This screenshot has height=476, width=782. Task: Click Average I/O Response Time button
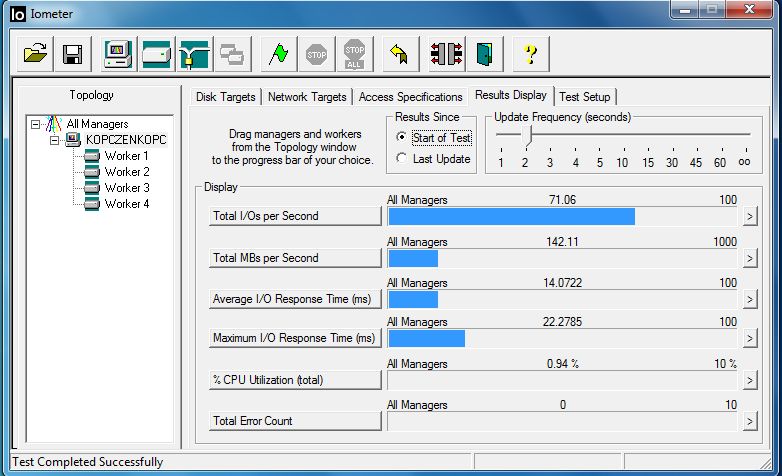[295, 299]
